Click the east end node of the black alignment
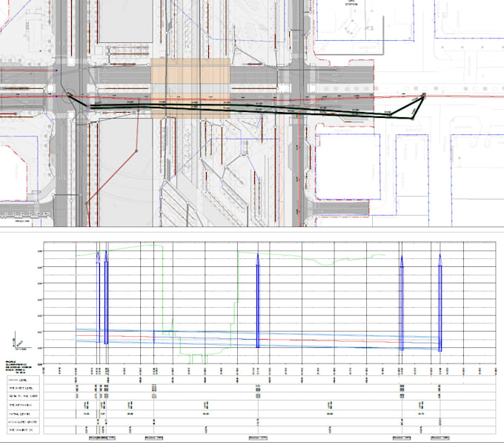This screenshot has width=504, height=448. pyautogui.click(x=424, y=95)
